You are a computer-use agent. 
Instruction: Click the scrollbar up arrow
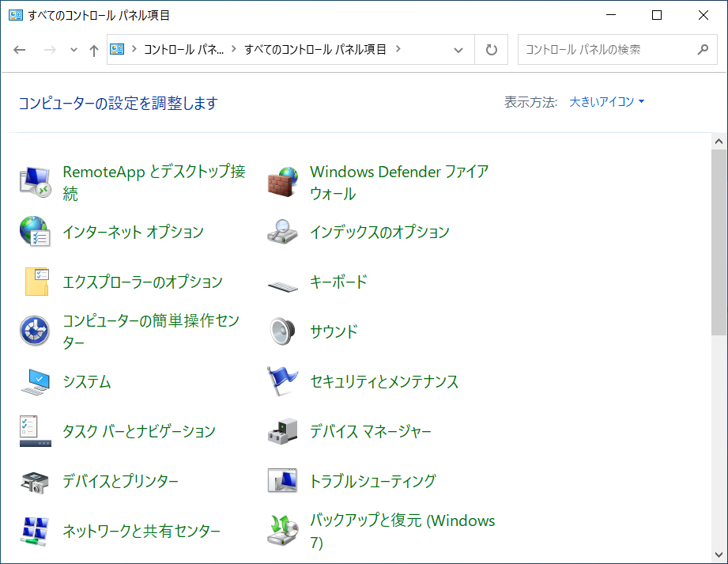pos(719,142)
